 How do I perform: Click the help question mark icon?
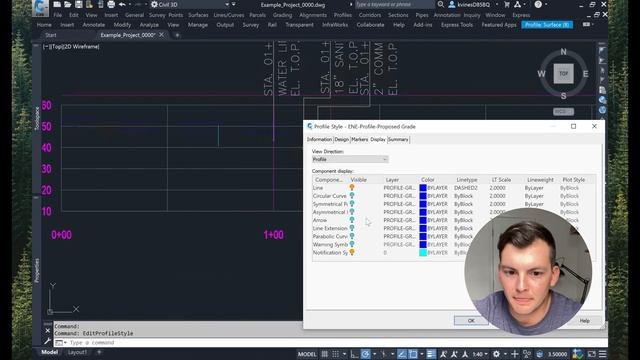point(538,4)
